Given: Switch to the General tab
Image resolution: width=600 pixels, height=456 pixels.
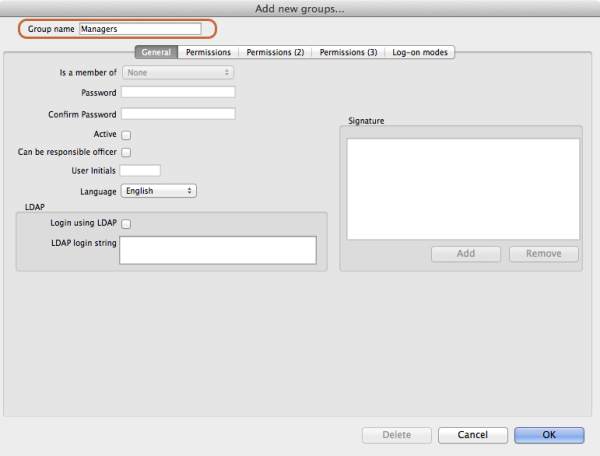Looking at the screenshot, I should (156, 52).
